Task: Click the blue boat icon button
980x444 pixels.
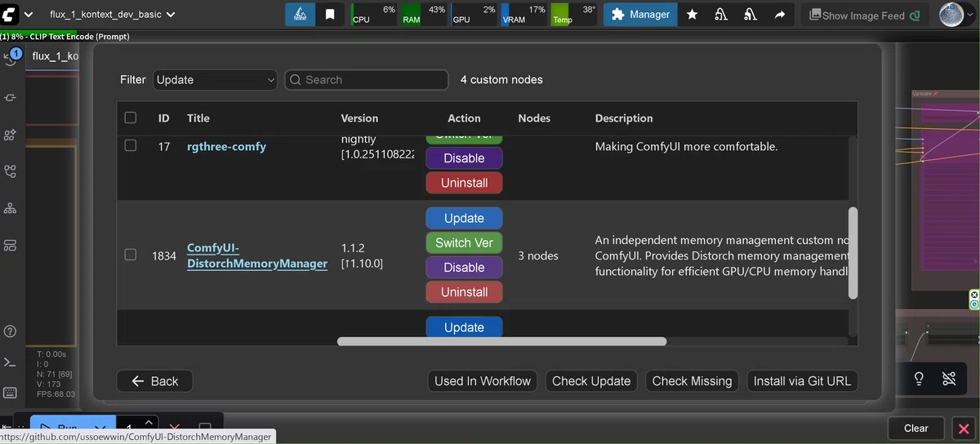Action: (x=301, y=15)
